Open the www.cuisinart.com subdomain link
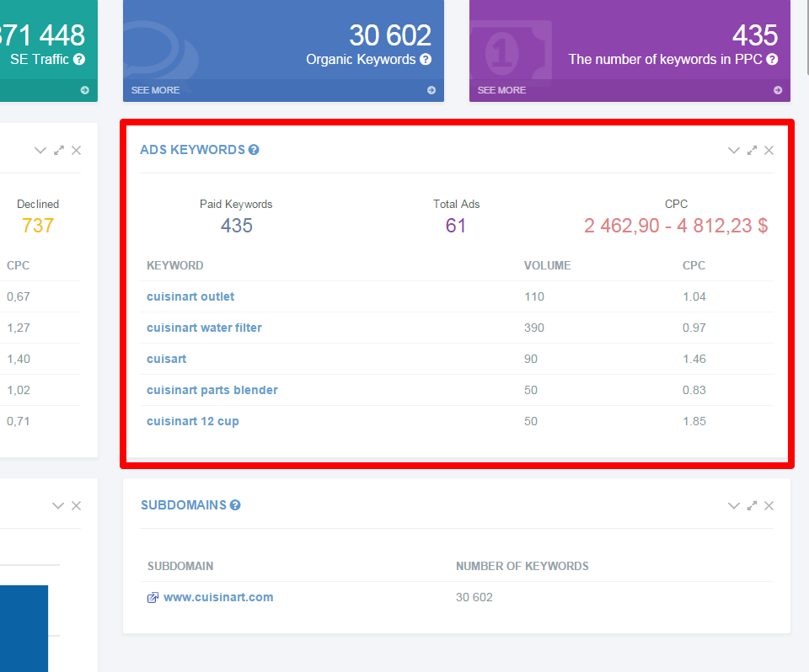Screen dimensions: 809x672 [x=218, y=597]
